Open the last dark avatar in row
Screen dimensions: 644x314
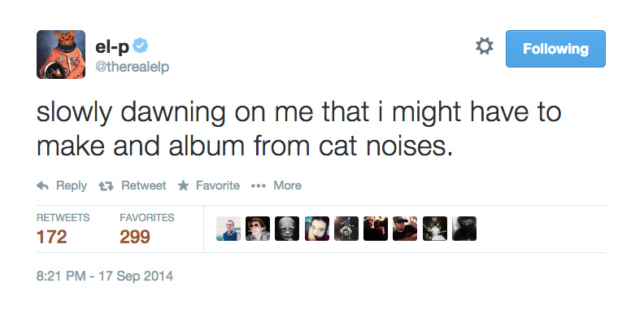(464, 229)
